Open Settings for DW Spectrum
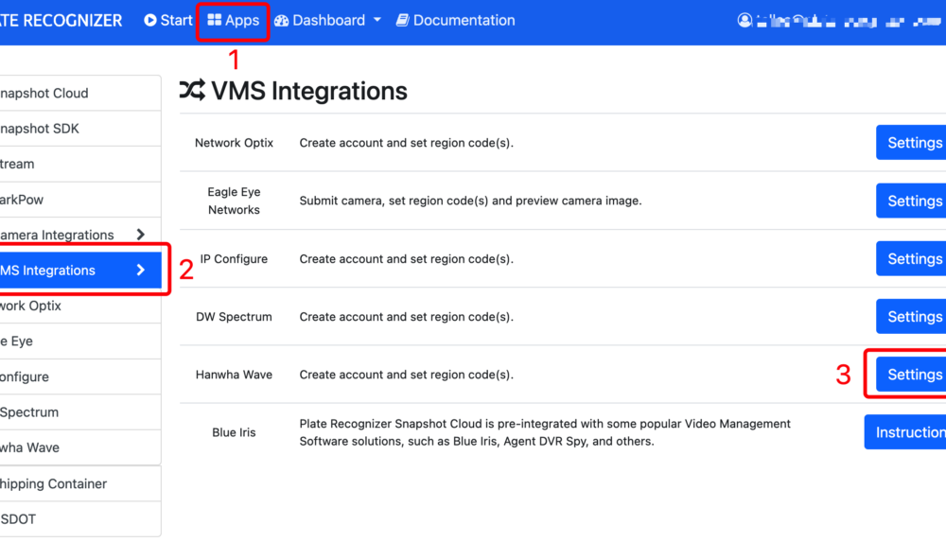Screen dimensions: 946x560 coord(911,316)
